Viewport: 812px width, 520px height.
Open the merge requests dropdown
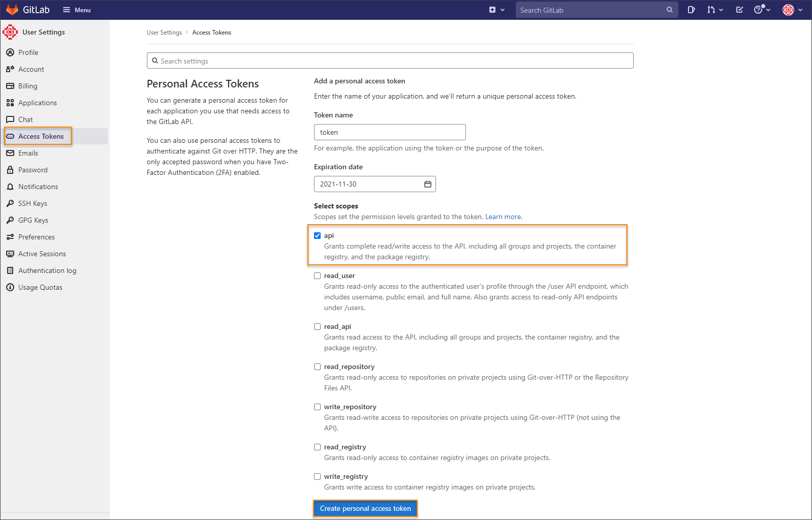pyautogui.click(x=714, y=10)
